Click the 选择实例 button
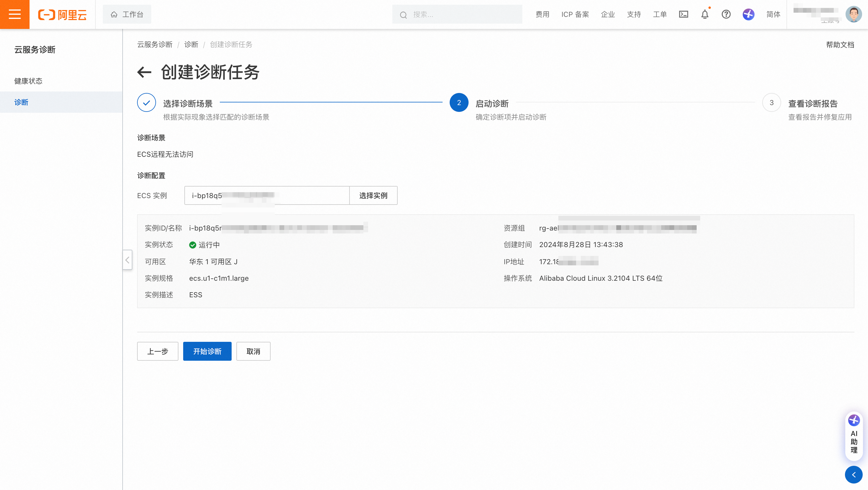This screenshot has width=868, height=490. click(373, 195)
